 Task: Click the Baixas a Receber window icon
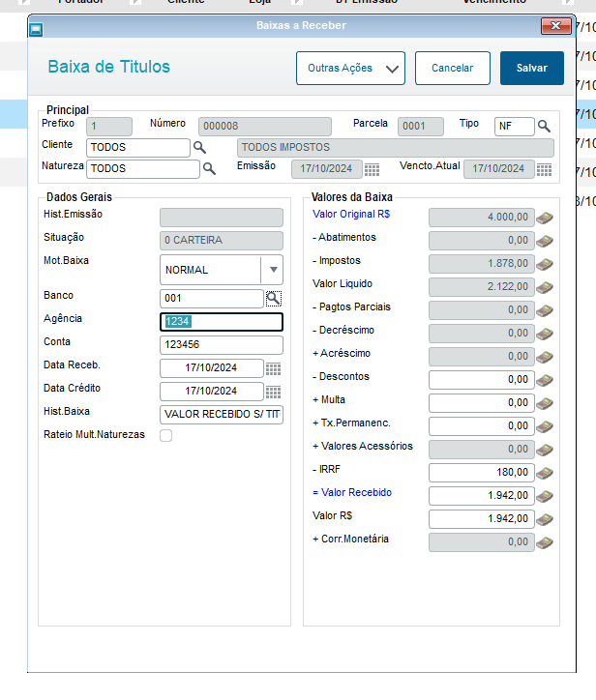click(36, 30)
